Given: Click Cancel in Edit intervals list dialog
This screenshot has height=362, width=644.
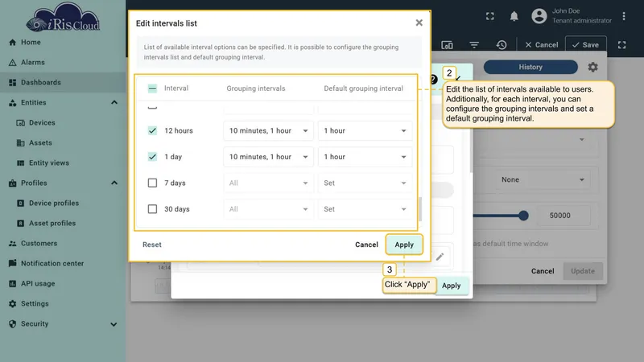Looking at the screenshot, I should (x=366, y=245).
